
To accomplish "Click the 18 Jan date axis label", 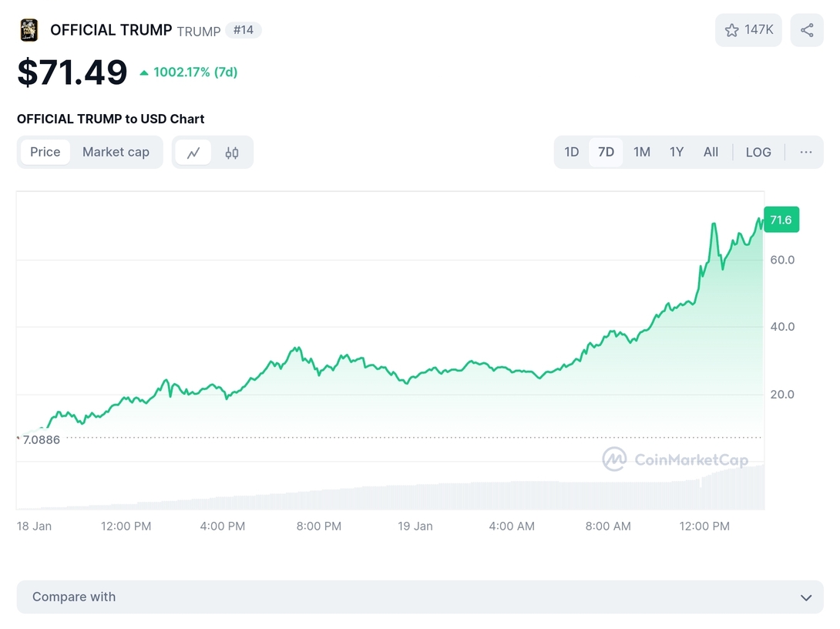I will [34, 526].
